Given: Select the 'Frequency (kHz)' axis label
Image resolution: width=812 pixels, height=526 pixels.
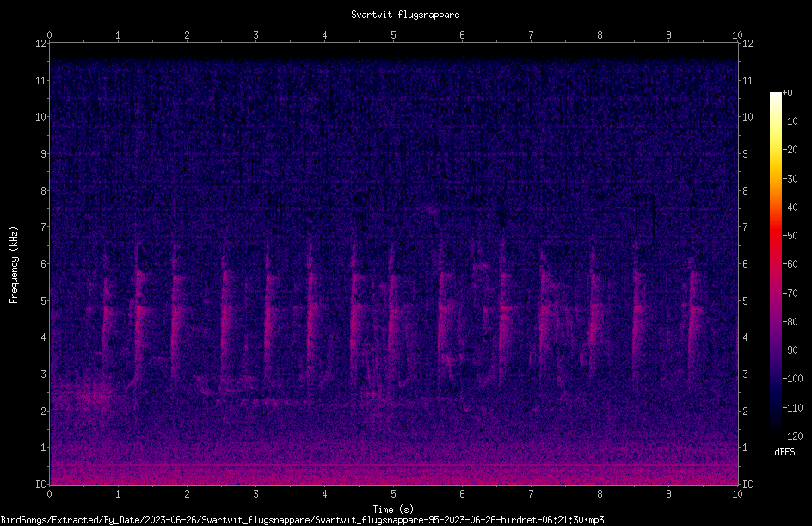Looking at the screenshot, I should point(14,264).
